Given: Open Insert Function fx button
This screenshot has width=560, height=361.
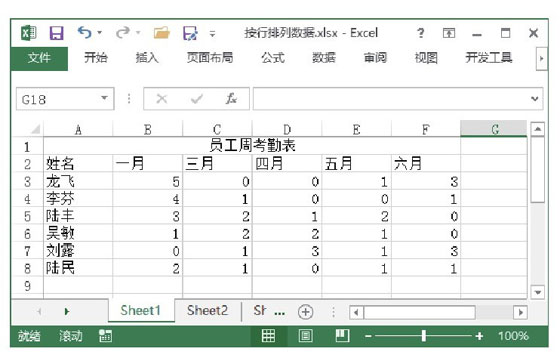Looking at the screenshot, I should [231, 99].
